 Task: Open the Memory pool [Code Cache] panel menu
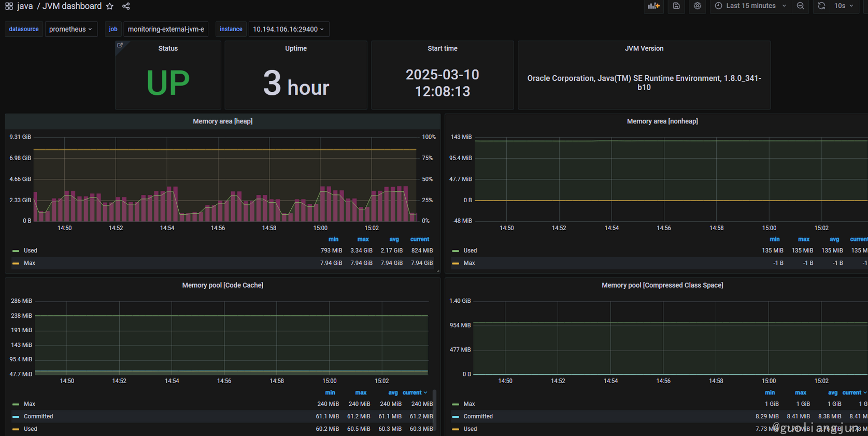[x=222, y=285]
